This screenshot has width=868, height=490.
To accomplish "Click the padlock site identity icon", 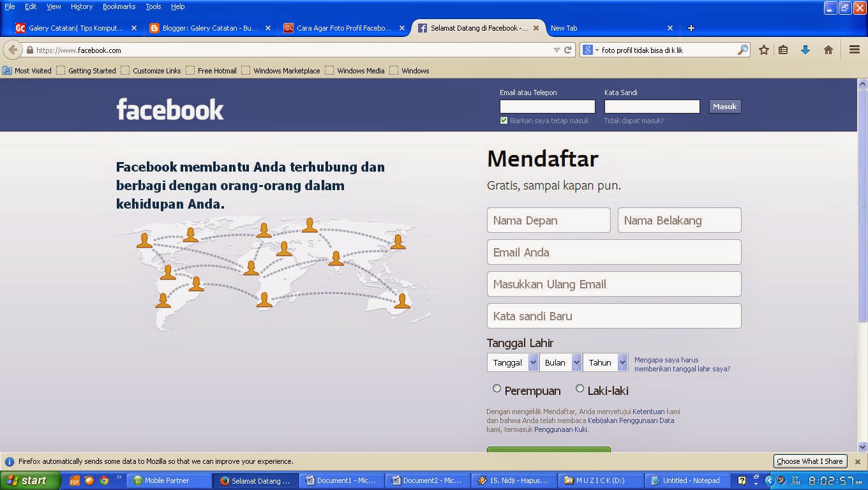I will (x=29, y=50).
